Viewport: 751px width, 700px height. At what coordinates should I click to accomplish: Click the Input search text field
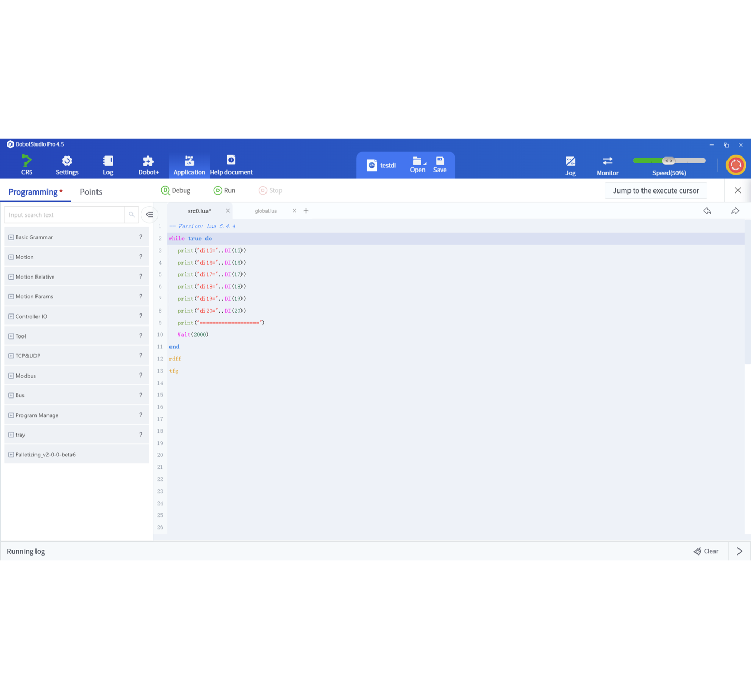point(64,215)
